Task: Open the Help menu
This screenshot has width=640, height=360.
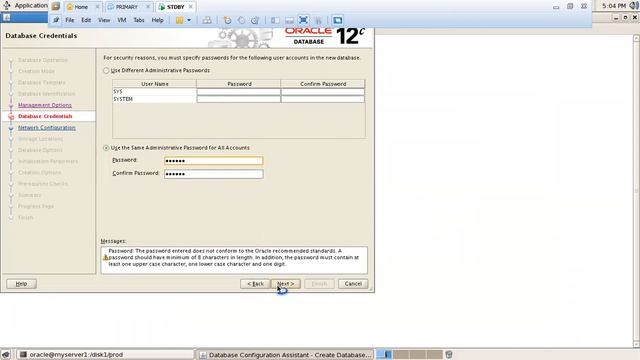Action: point(158,20)
